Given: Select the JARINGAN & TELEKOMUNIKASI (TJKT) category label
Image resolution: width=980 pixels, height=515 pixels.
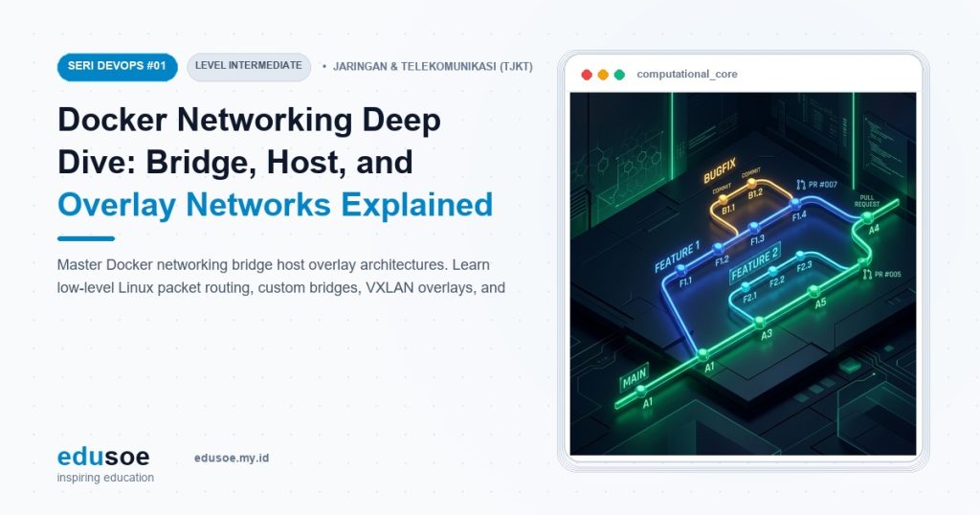Looking at the screenshot, I should click(x=433, y=67).
